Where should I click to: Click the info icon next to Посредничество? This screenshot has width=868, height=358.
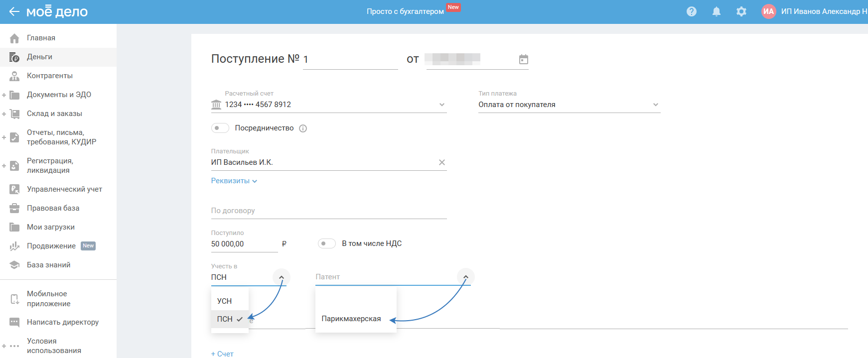(x=303, y=128)
